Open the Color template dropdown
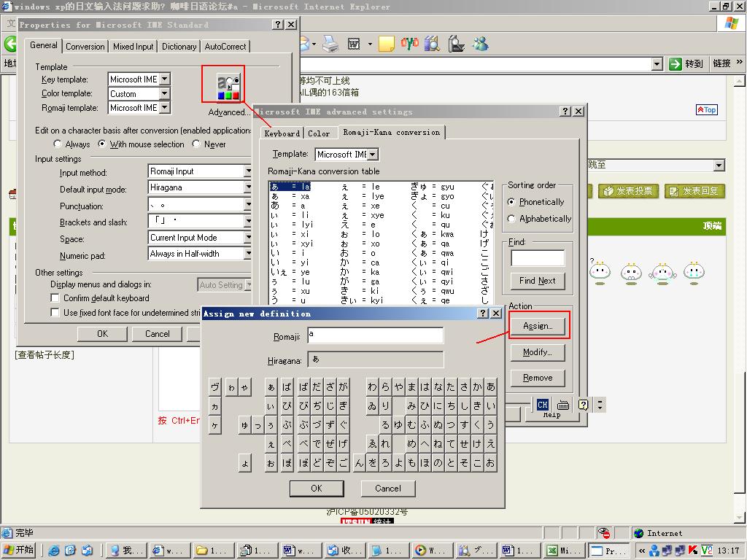This screenshot has width=747, height=560. point(164,93)
